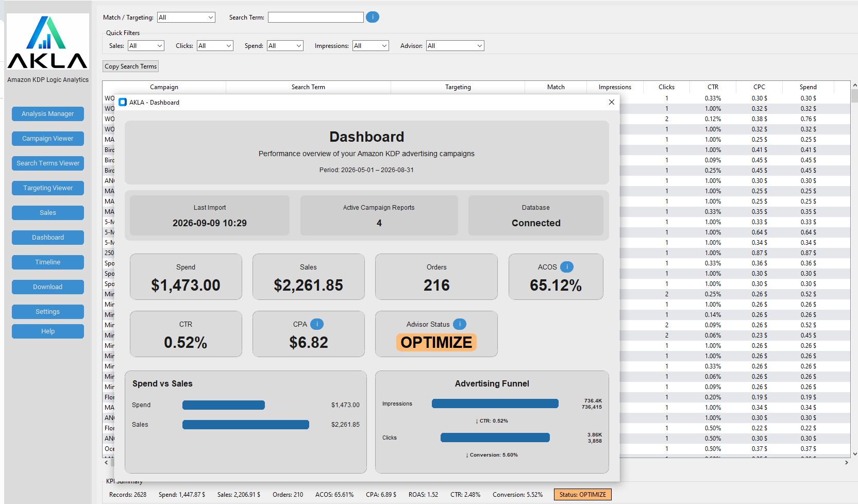
Task: Click the OPTIMIZE advisor status badge
Action: tap(436, 342)
